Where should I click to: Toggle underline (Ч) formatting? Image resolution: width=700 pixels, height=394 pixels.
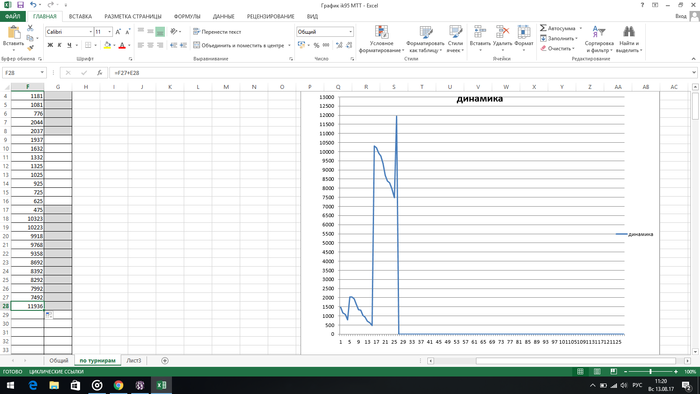69,45
